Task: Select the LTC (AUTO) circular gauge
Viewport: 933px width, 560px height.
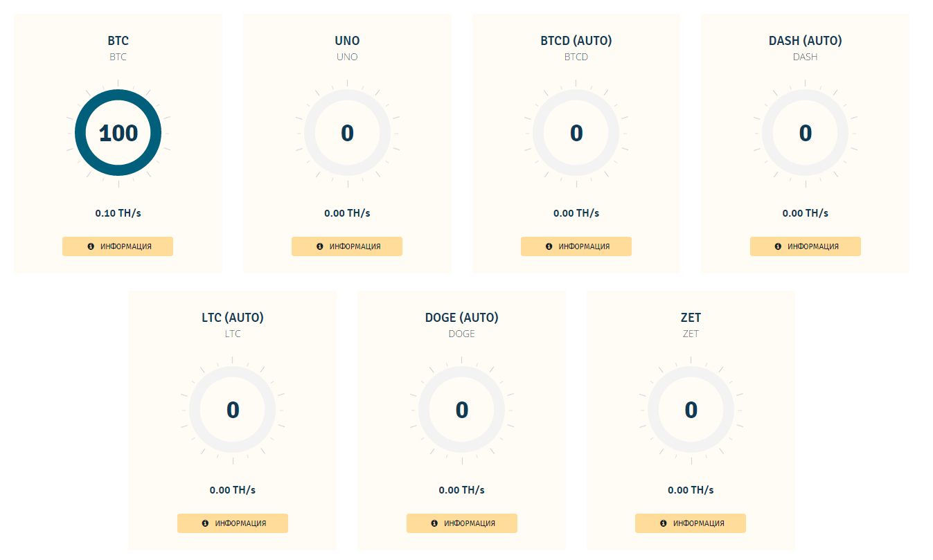Action: 233,409
